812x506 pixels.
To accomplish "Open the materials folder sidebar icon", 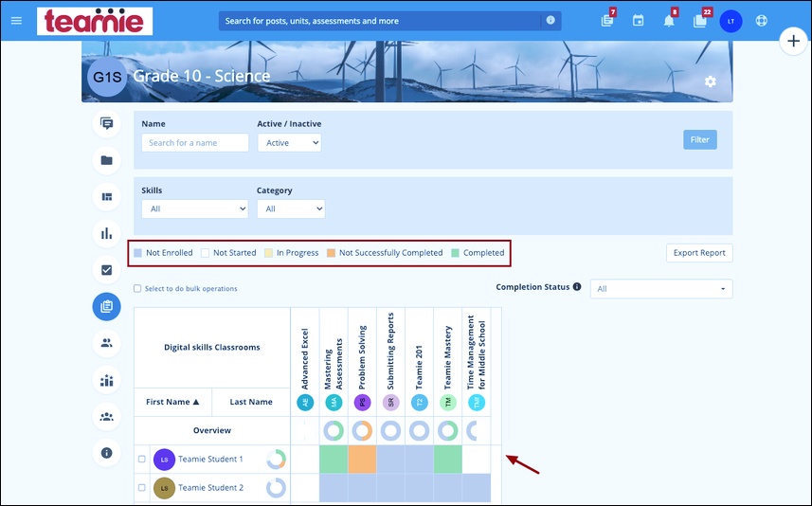I will [x=107, y=160].
